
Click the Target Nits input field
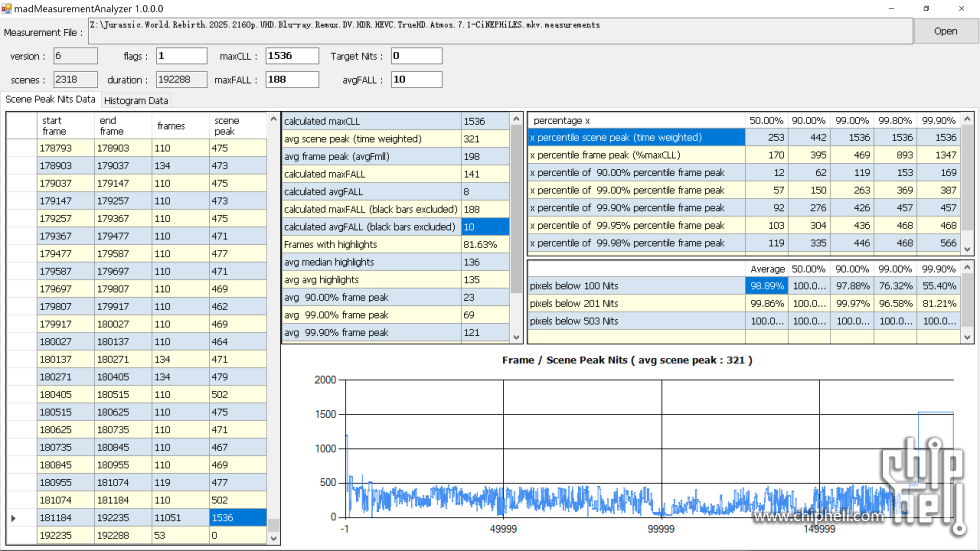click(x=415, y=56)
